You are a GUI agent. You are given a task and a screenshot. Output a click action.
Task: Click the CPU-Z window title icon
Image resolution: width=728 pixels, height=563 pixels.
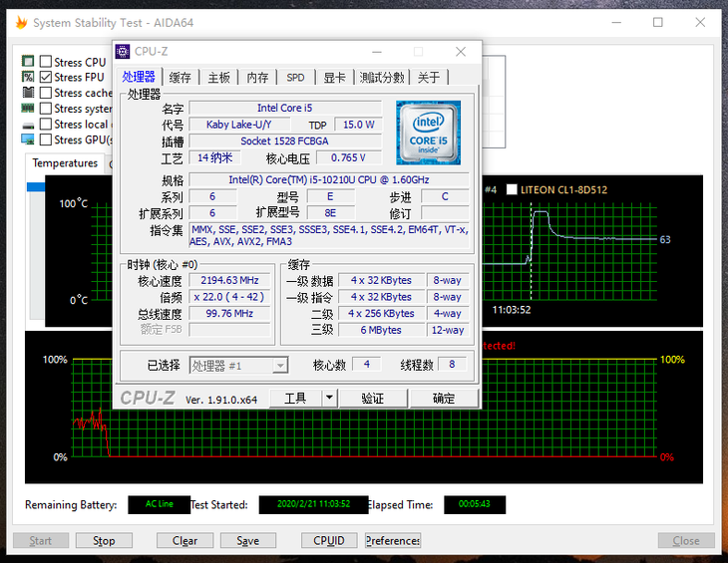[x=123, y=52]
